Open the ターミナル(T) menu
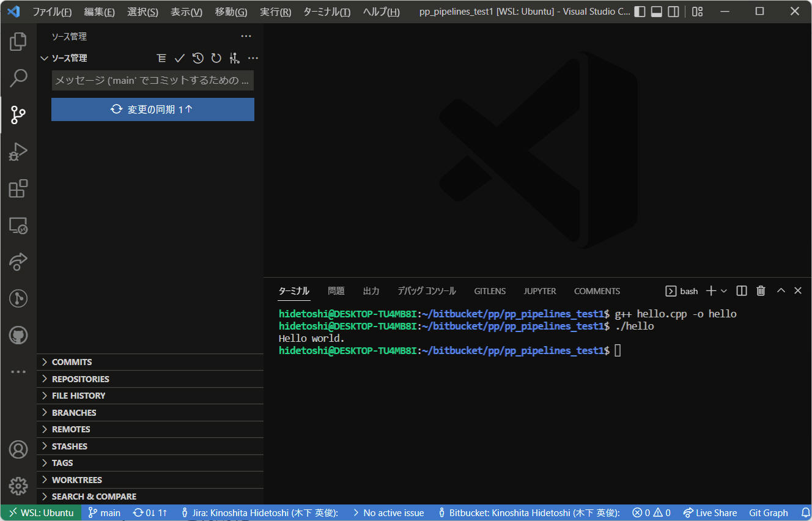Screen dimensions: 812x521 (x=327, y=12)
